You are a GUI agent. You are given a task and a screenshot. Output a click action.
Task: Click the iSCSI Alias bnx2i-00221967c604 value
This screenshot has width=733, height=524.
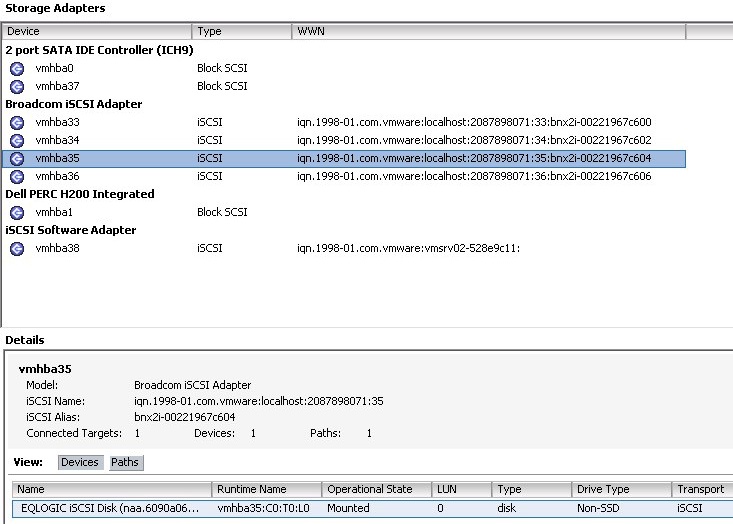pyautogui.click(x=185, y=417)
